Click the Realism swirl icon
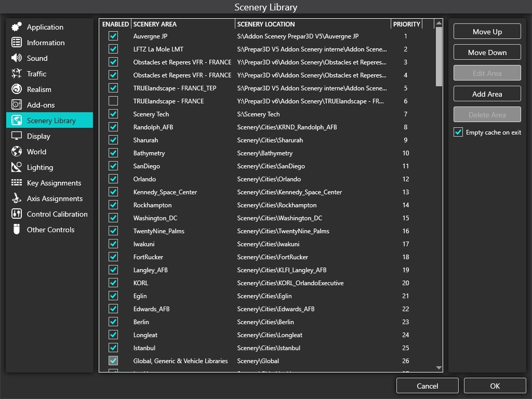Viewport: 532px width, 399px height. pos(17,89)
